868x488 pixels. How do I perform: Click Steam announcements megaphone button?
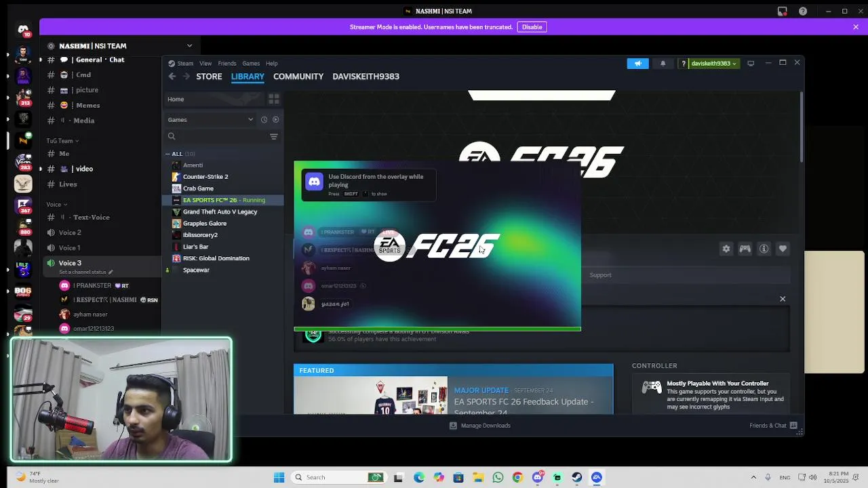(637, 63)
